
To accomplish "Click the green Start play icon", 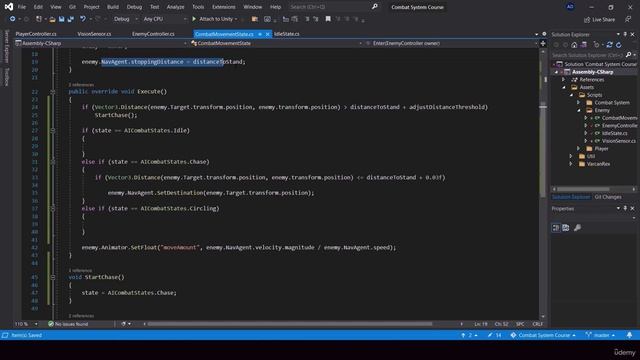I will (x=194, y=19).
